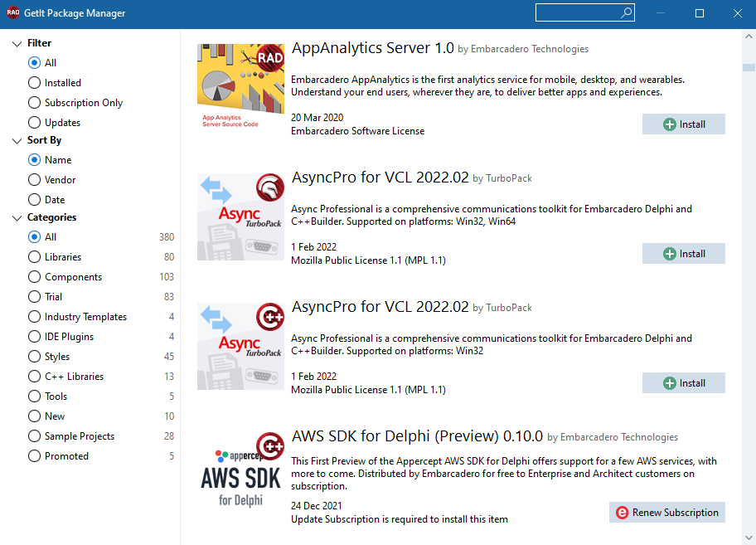Click the scrollbar up arrow

749,36
